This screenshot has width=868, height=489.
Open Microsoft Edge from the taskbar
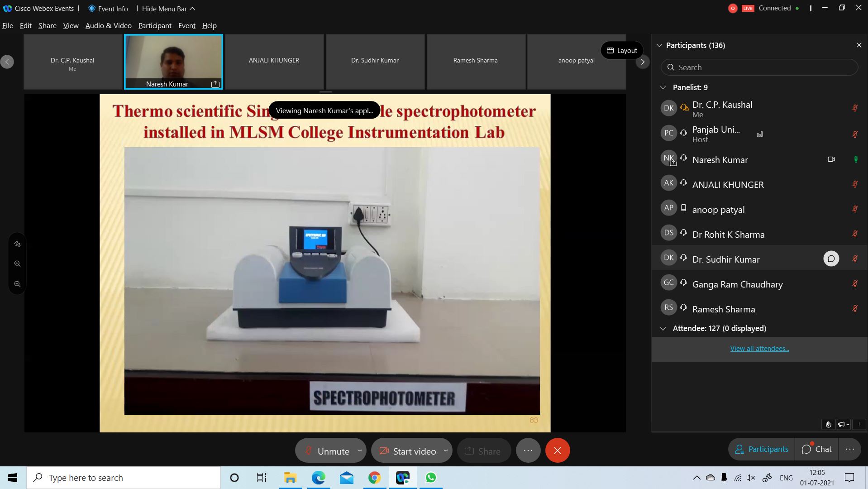(318, 478)
